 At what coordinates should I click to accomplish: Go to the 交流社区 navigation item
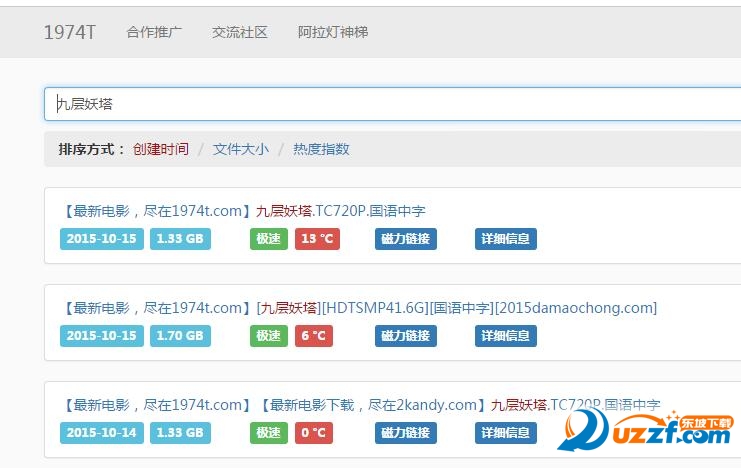[240, 32]
